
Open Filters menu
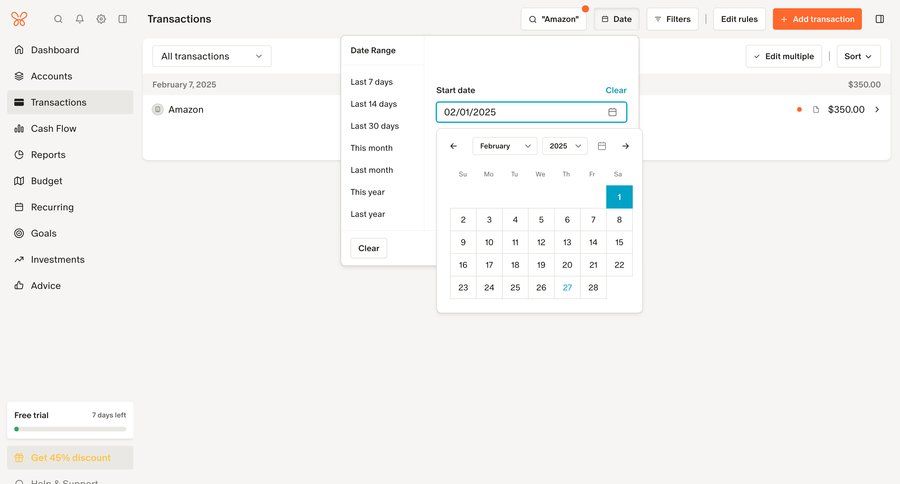pos(672,19)
